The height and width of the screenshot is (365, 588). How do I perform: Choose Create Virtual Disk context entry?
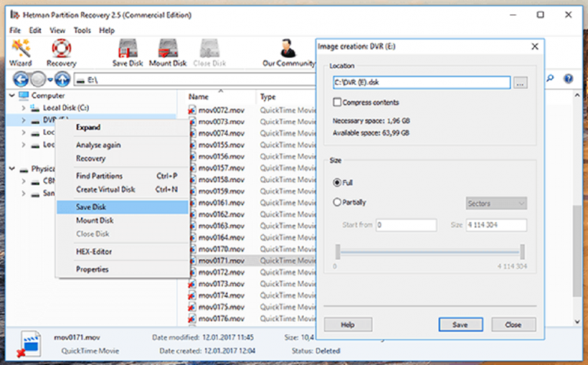click(x=122, y=190)
